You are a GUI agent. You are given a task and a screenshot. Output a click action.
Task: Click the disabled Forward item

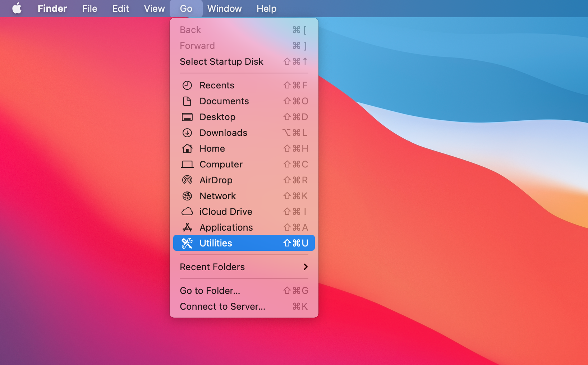(244, 46)
